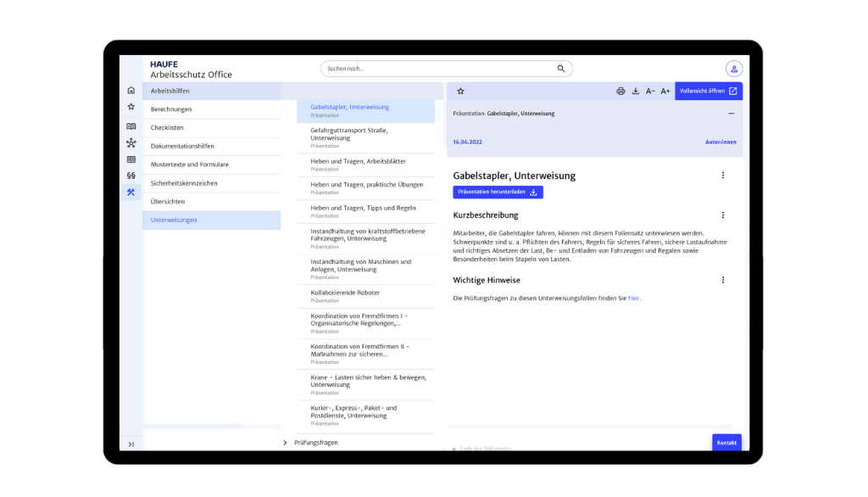868x497 pixels.
Task: Open the home icon in left sidebar
Action: (131, 90)
